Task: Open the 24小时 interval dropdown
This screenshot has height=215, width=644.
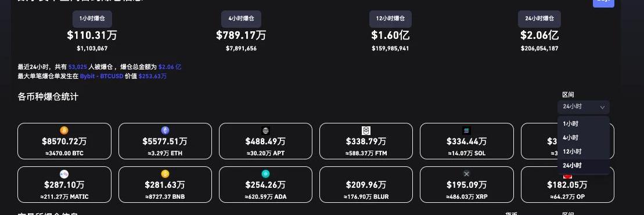Action: click(583, 107)
